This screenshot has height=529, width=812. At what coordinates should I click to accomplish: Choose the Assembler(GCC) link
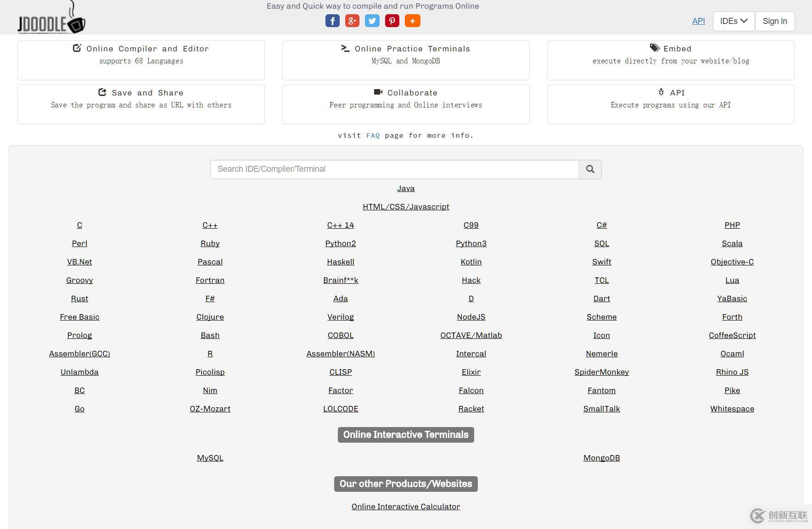click(x=79, y=354)
